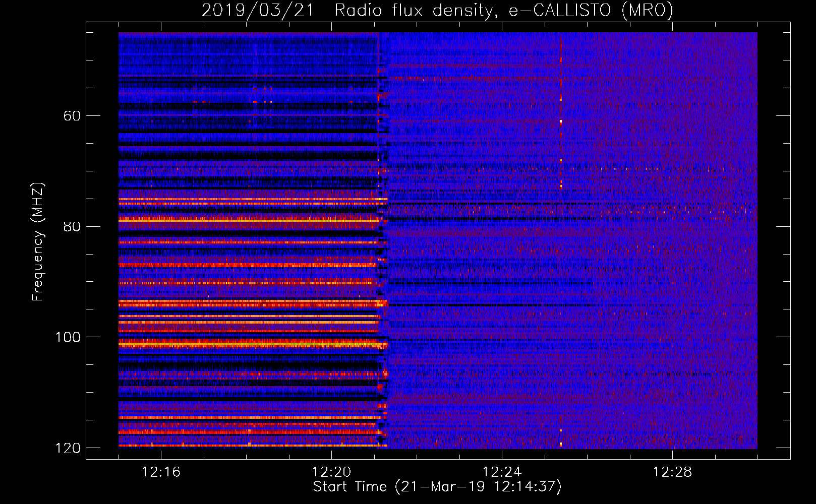The width and height of the screenshot is (816, 504).
Task: Click the '12:16' time tick label
Action: click(x=161, y=472)
